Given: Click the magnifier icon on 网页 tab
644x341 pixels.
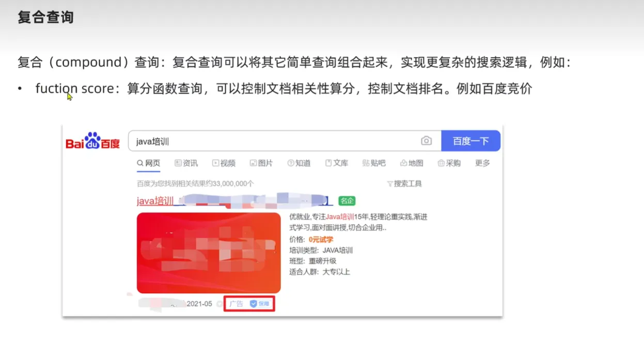Looking at the screenshot, I should pos(140,163).
